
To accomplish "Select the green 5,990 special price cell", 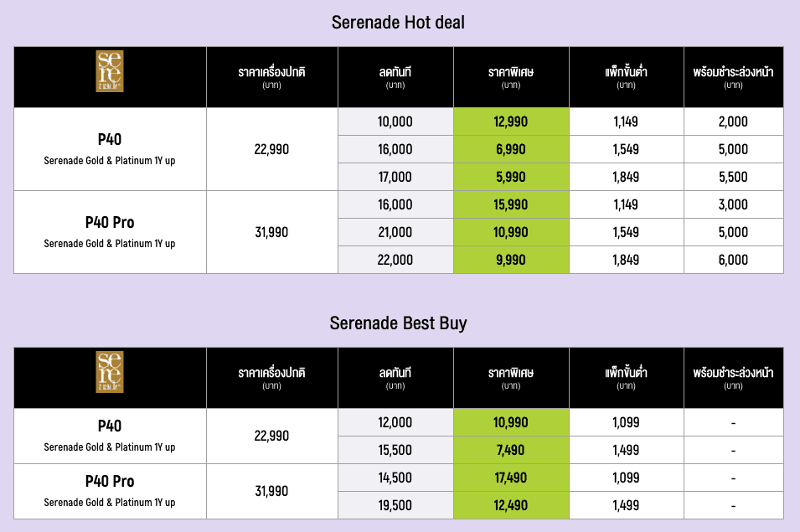I will click(x=511, y=177).
